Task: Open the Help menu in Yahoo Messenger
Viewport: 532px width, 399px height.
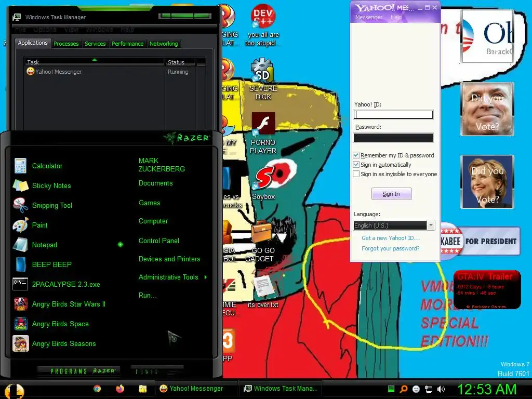Action: click(x=396, y=17)
